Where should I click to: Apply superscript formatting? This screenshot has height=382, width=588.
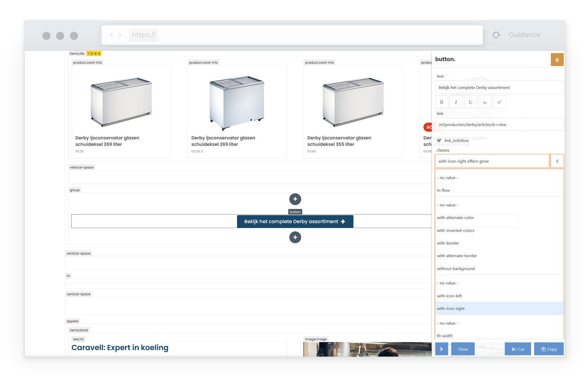point(499,102)
